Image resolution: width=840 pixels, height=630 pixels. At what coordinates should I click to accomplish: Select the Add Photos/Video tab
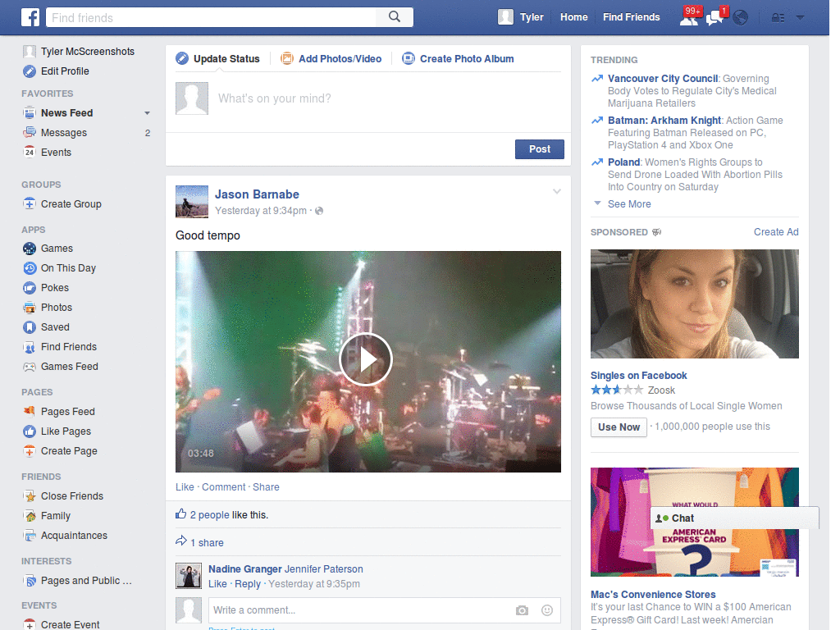pyautogui.click(x=331, y=59)
